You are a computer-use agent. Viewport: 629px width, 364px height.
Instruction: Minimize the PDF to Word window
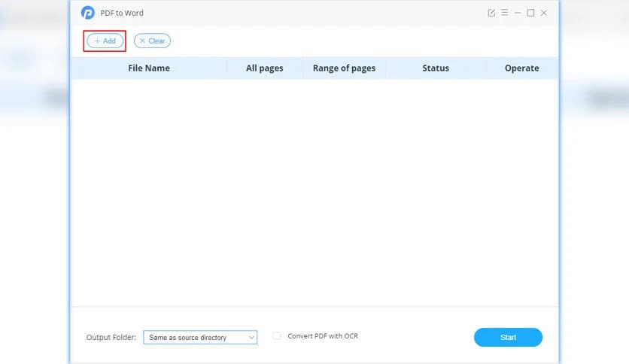pyautogui.click(x=518, y=13)
